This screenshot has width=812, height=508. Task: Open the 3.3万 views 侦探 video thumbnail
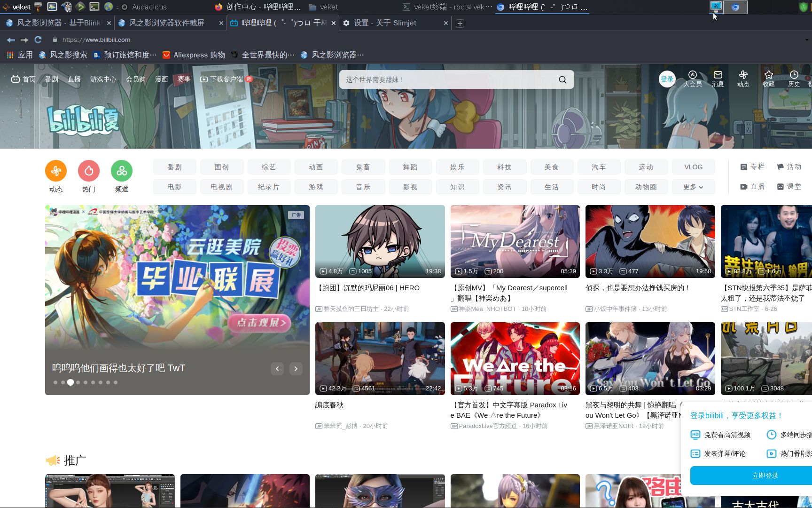point(650,241)
